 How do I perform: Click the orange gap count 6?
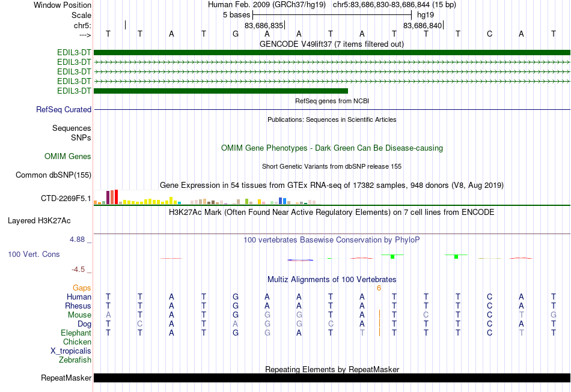(x=379, y=288)
